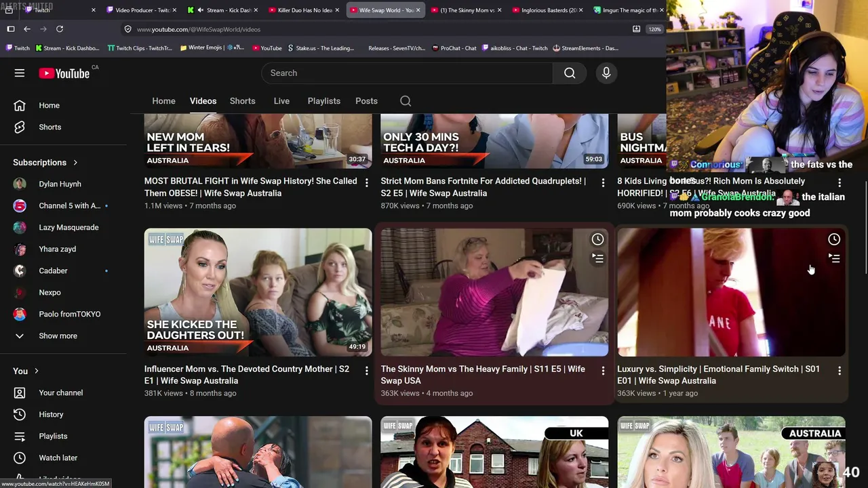Expand Show more subscriptions
This screenshot has width=868, height=488.
pos(63,335)
